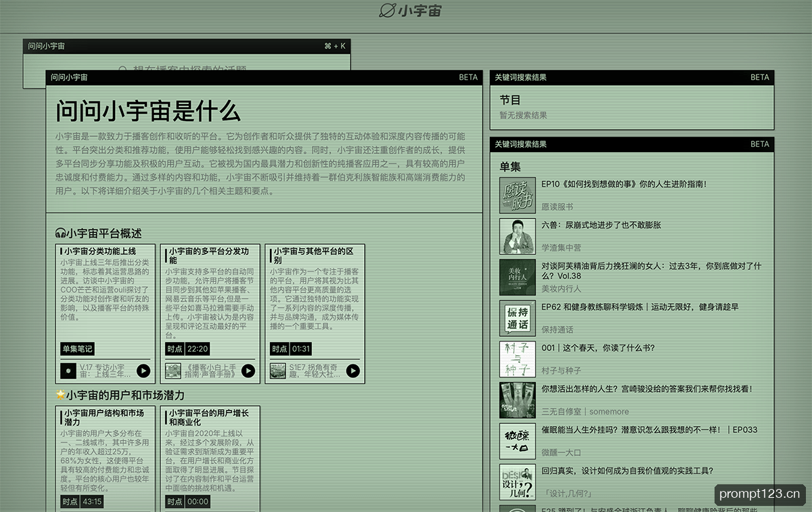Viewport: 812px width, 512px height.
Task: Open episode 催眠能当人生外挂吗？EP033
Action: coord(650,430)
